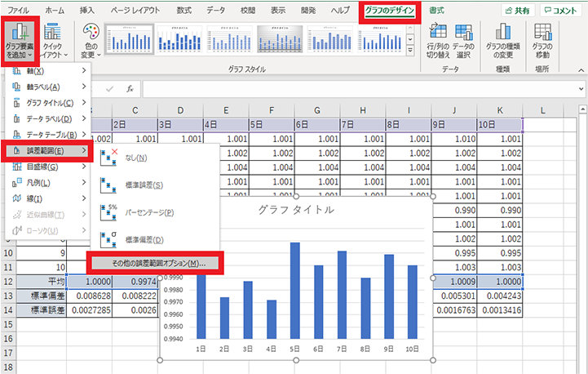The height and width of the screenshot is (374, 588).
Task: Open 軸(X) submenu
Action: [49, 70]
